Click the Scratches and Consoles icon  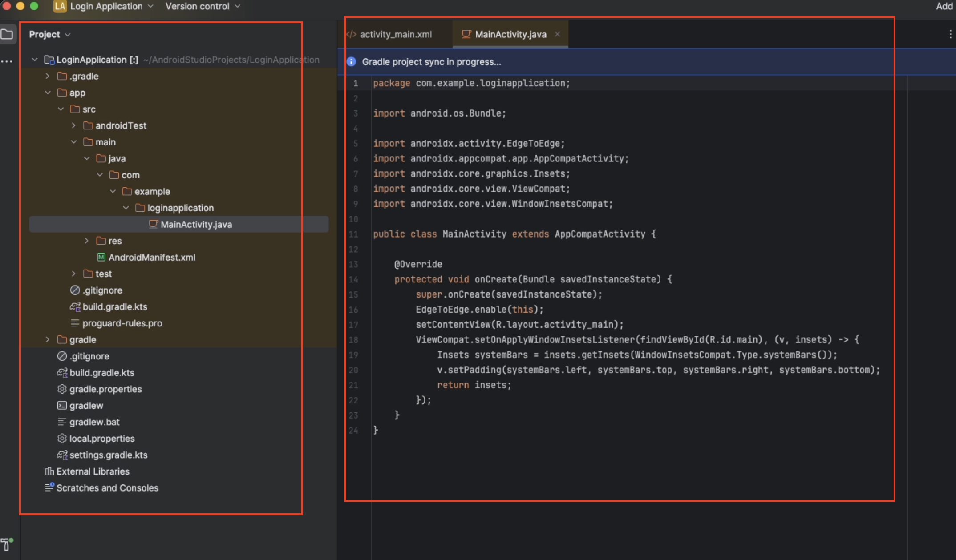click(x=49, y=487)
